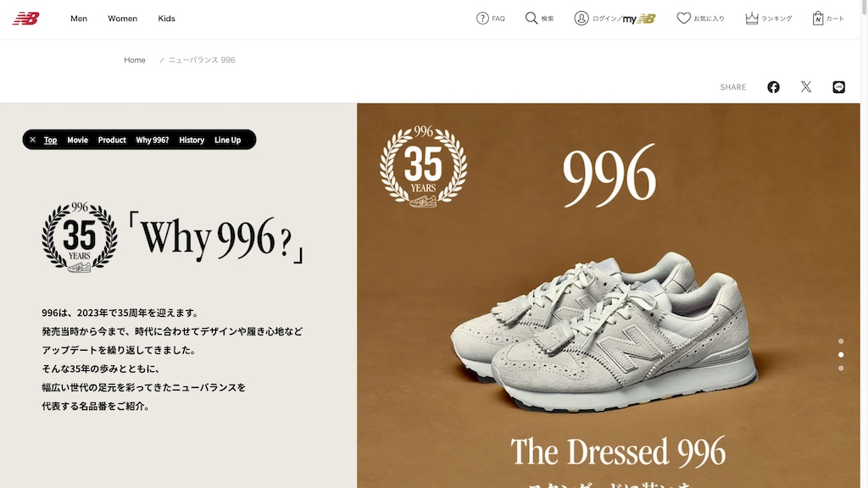The height and width of the screenshot is (488, 868).
Task: Open the myNB login icon
Action: point(581,19)
